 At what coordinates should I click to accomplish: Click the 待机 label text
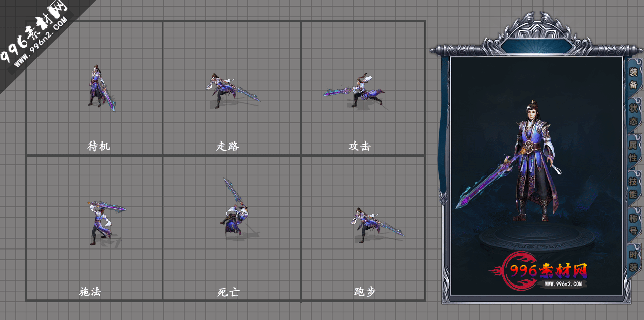tap(99, 146)
